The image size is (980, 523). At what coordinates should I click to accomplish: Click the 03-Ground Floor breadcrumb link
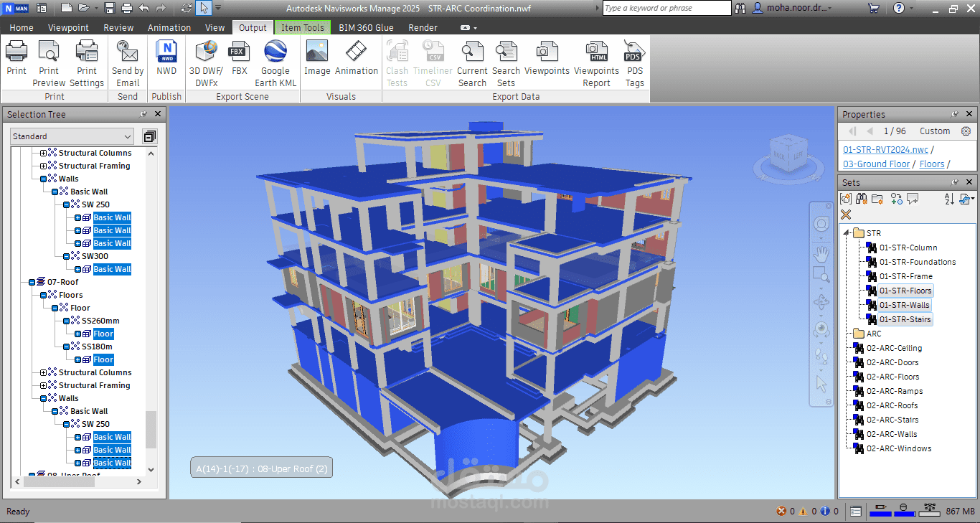pos(876,164)
